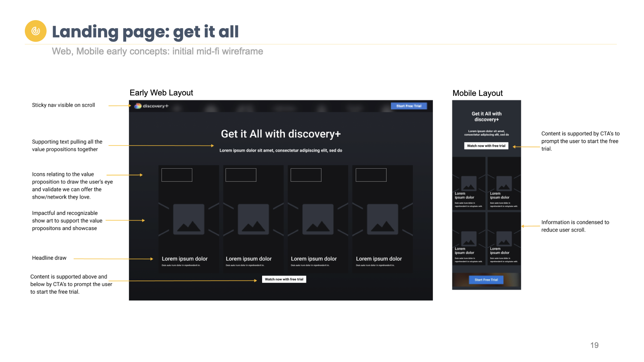Click the web layout Lorem ipsum supporting subtitle
Viewport: 644px width, 362px height.
tap(281, 150)
